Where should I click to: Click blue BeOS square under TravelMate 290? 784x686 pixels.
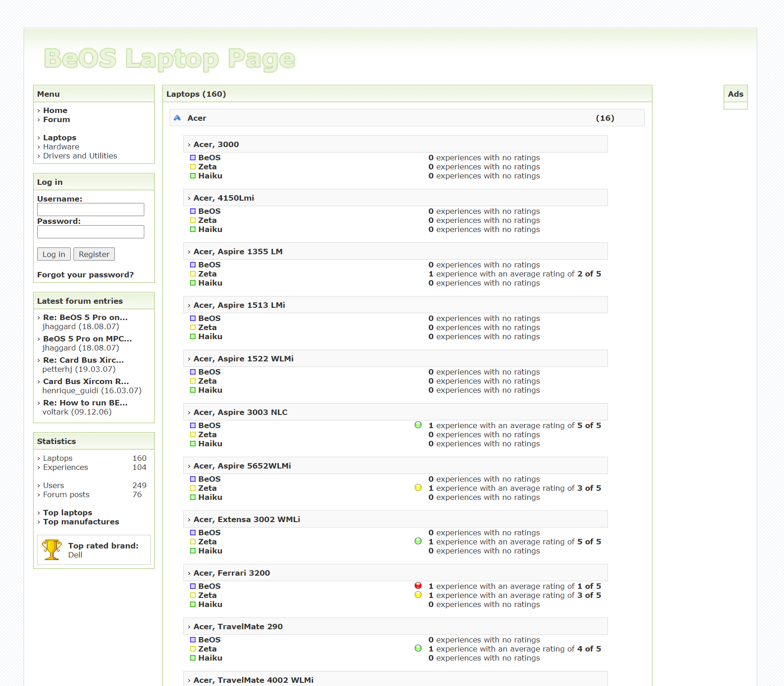click(x=193, y=640)
